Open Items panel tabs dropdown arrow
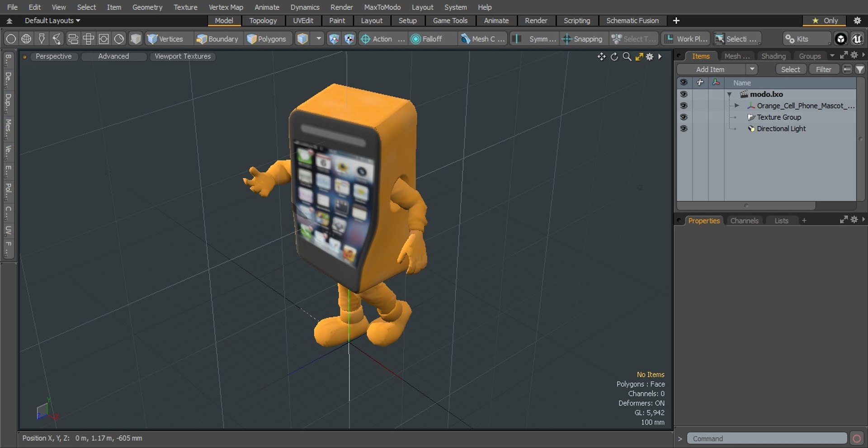Image resolution: width=868 pixels, height=448 pixels. coord(832,56)
